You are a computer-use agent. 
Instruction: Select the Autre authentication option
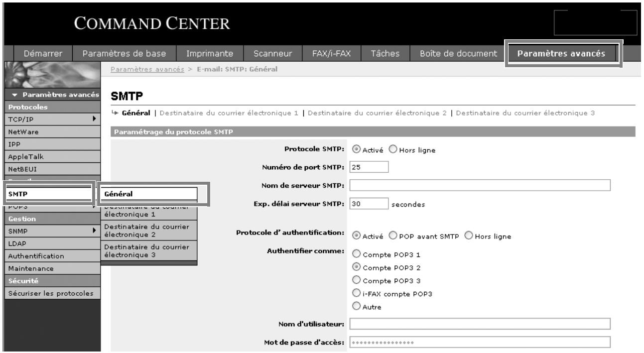tap(356, 307)
